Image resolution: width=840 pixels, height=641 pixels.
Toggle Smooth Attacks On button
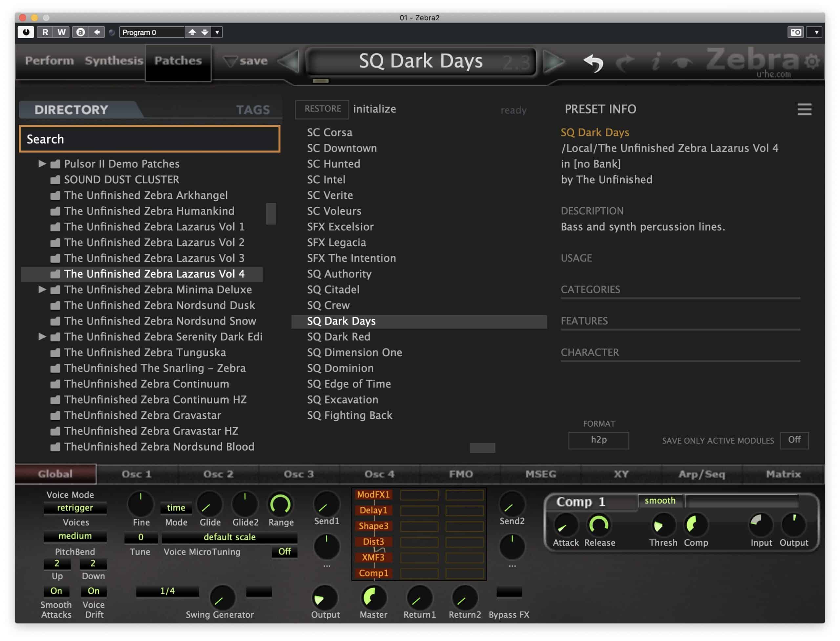[x=56, y=591]
